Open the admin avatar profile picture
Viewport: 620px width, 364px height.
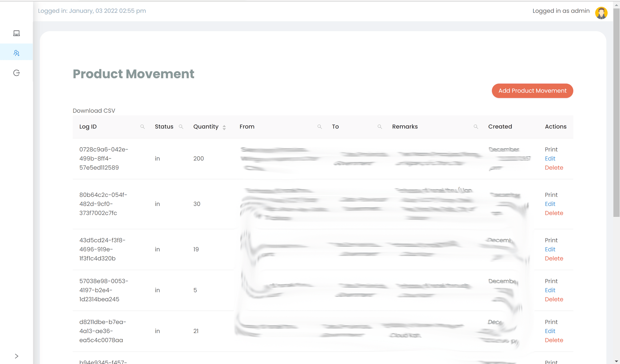point(601,13)
